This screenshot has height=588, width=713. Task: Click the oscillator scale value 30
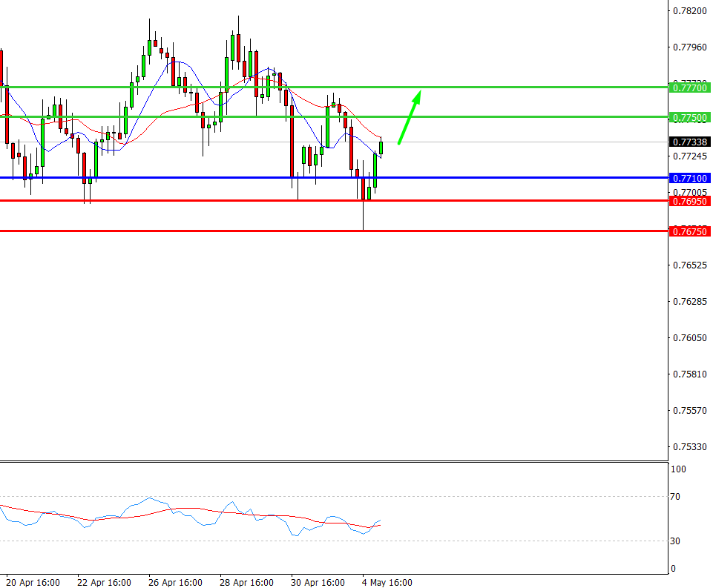click(x=675, y=541)
